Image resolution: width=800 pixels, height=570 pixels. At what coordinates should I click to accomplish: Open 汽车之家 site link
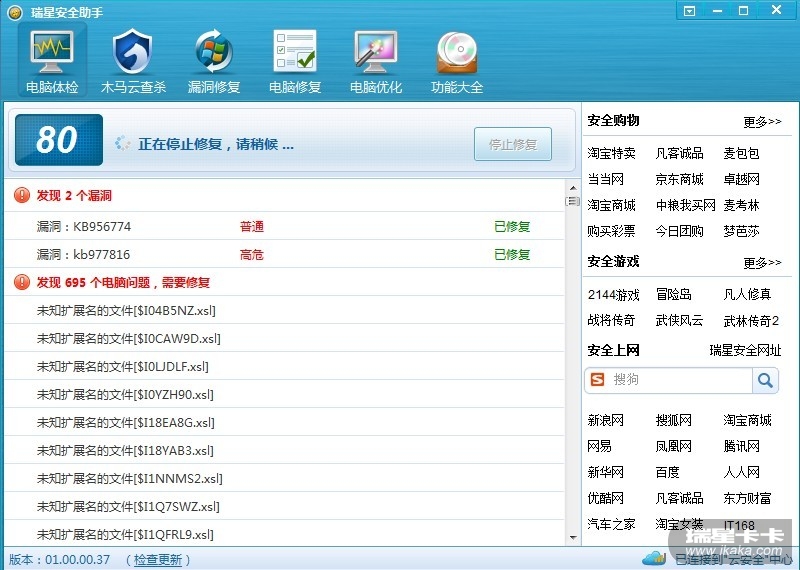(x=611, y=524)
